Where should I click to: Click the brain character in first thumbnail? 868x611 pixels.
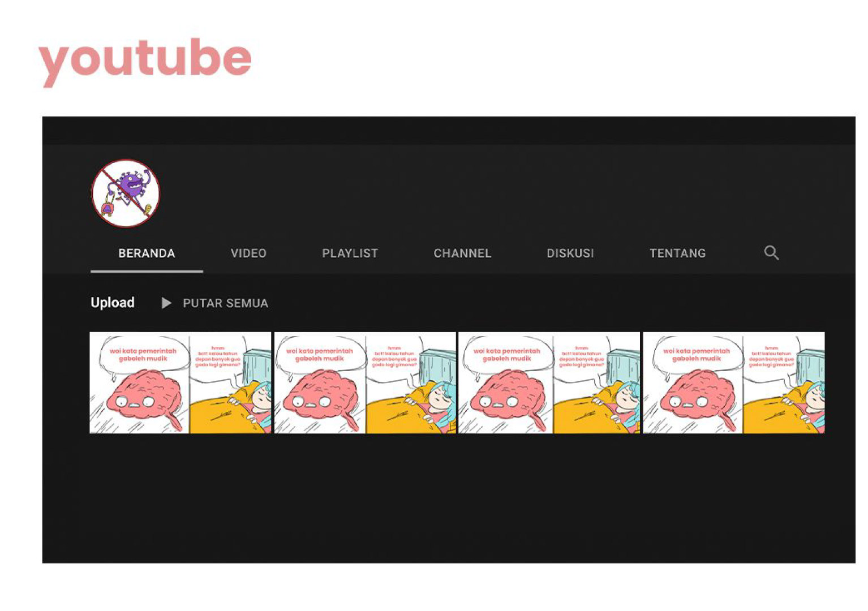click(x=144, y=396)
